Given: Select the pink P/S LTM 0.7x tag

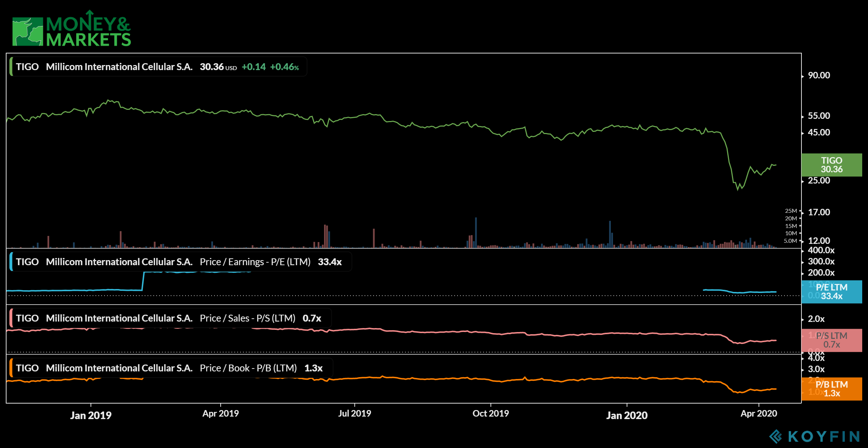Looking at the screenshot, I should (x=831, y=340).
